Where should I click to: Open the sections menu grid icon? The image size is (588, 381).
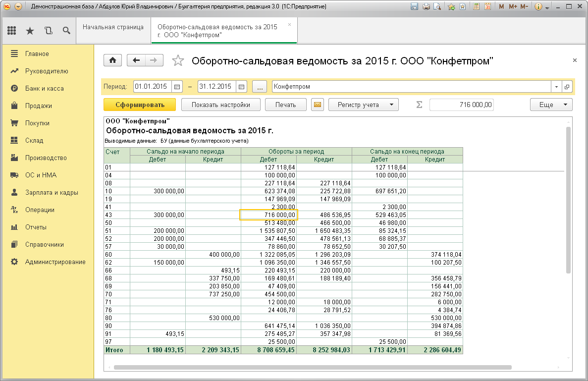pyautogui.click(x=12, y=31)
